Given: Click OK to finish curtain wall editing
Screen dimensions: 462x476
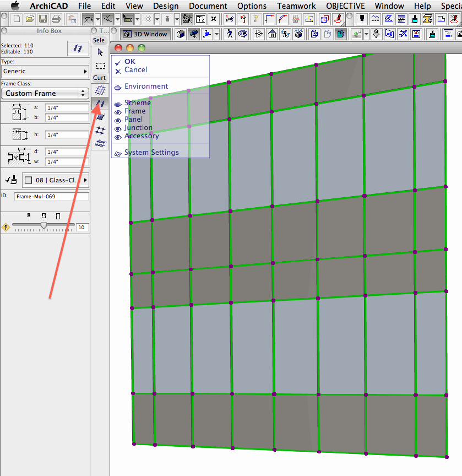Looking at the screenshot, I should click(x=130, y=61).
